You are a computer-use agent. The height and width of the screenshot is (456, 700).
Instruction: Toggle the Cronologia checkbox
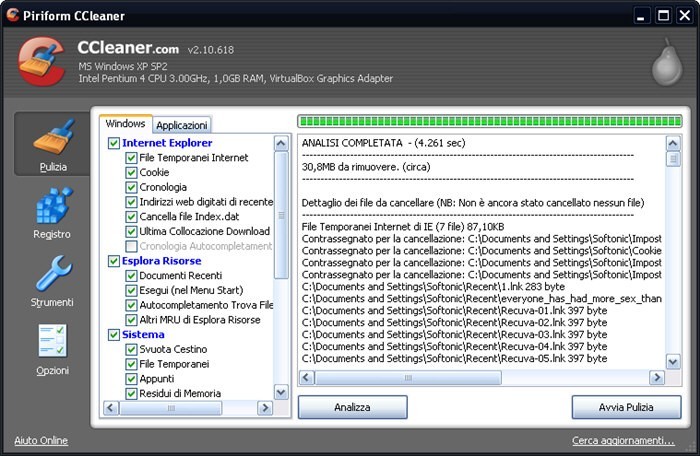(131, 187)
